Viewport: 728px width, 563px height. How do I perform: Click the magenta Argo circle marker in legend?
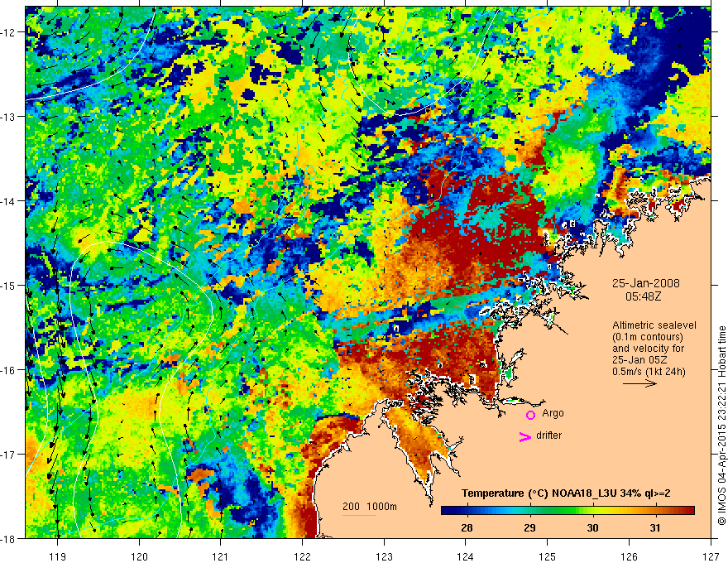[530, 415]
